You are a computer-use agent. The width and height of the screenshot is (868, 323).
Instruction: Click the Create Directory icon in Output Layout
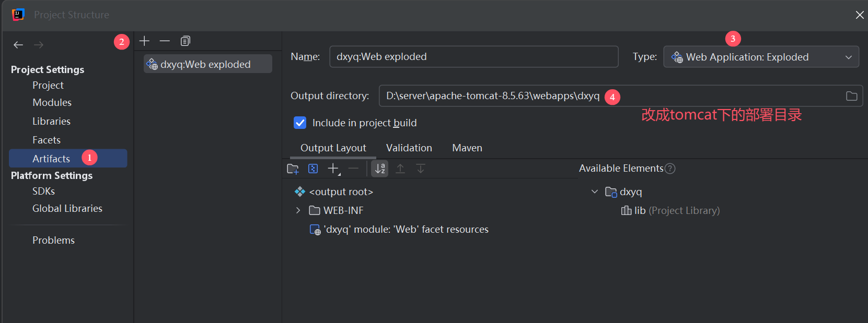(293, 169)
